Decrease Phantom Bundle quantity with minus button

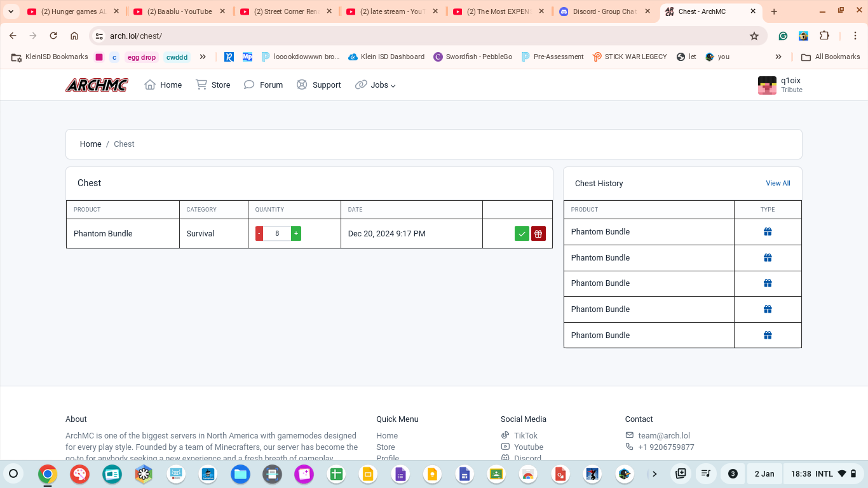click(x=259, y=233)
